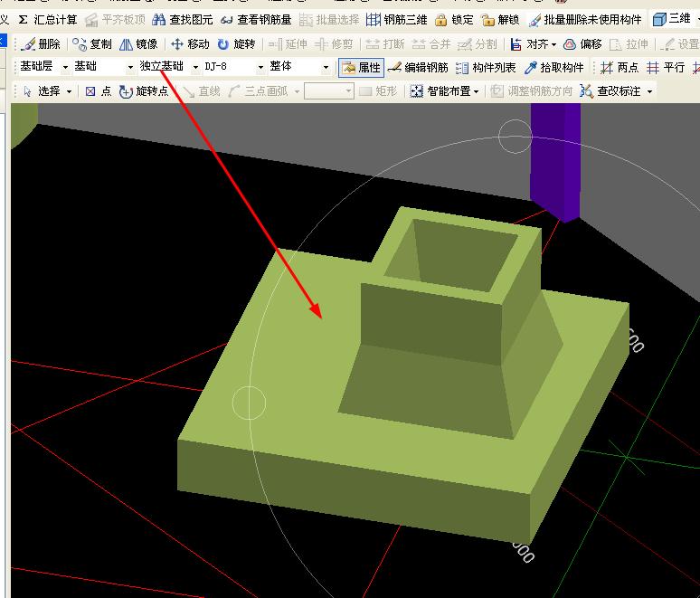Click the 选择 selection tool
700x598 pixels.
42,91
